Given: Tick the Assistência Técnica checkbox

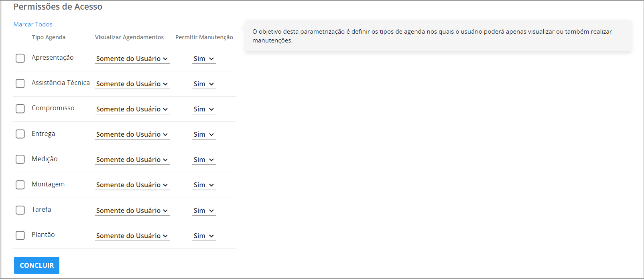Looking at the screenshot, I should [x=20, y=83].
